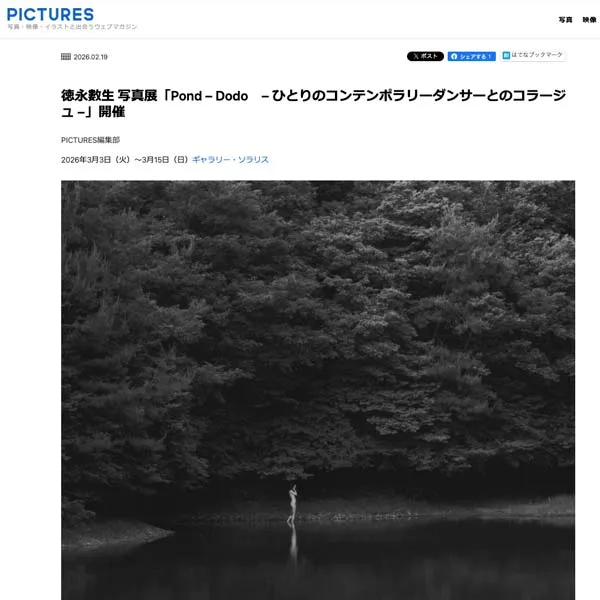
Task: Open the black-and-white forest pond photo
Action: click(x=318, y=390)
